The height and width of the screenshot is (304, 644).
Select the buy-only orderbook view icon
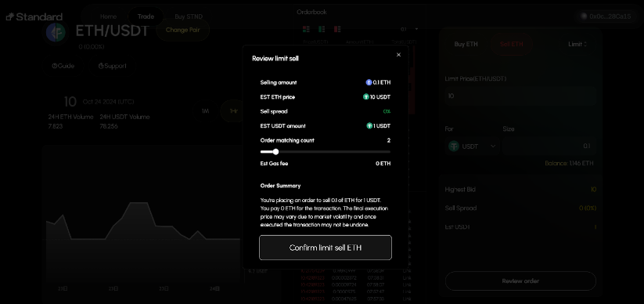322,29
